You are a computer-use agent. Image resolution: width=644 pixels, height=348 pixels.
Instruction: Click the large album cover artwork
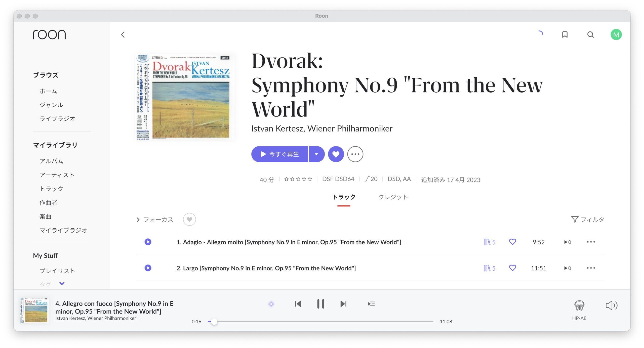pyautogui.click(x=185, y=97)
